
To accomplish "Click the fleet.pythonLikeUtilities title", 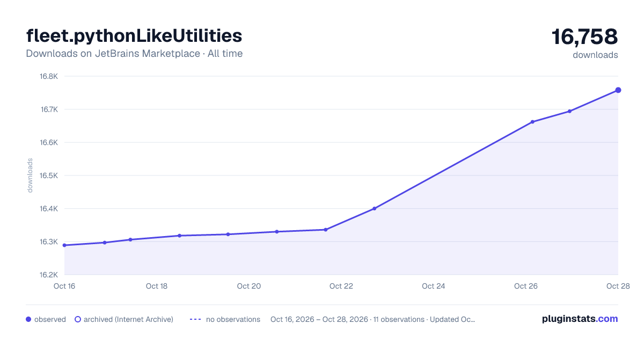I will [134, 35].
